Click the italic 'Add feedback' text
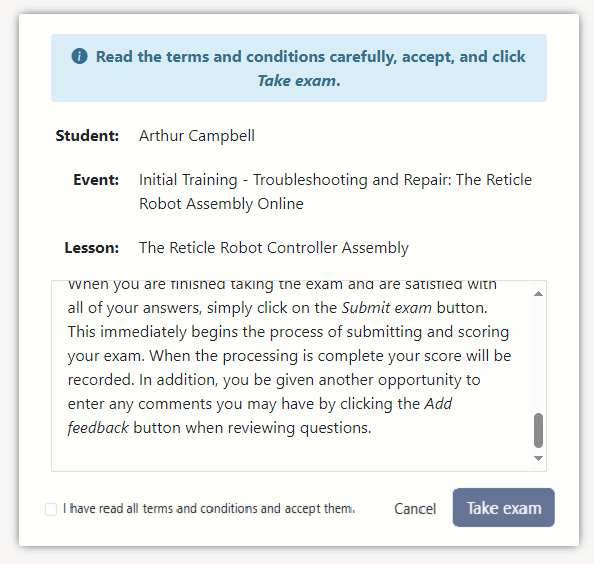The width and height of the screenshot is (594, 564). [259, 416]
